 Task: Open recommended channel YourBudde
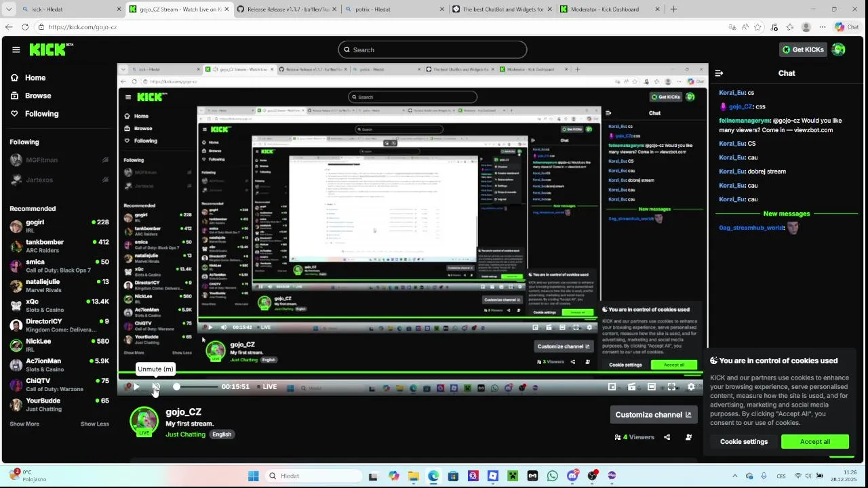[x=59, y=405]
